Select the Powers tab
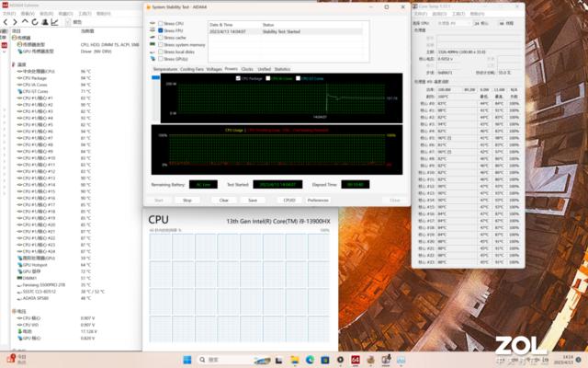The image size is (588, 368). (x=231, y=69)
